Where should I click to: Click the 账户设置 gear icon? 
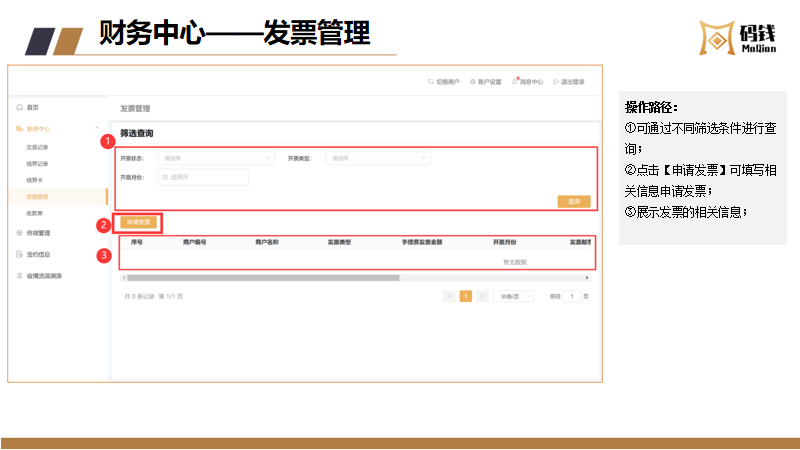(472, 82)
